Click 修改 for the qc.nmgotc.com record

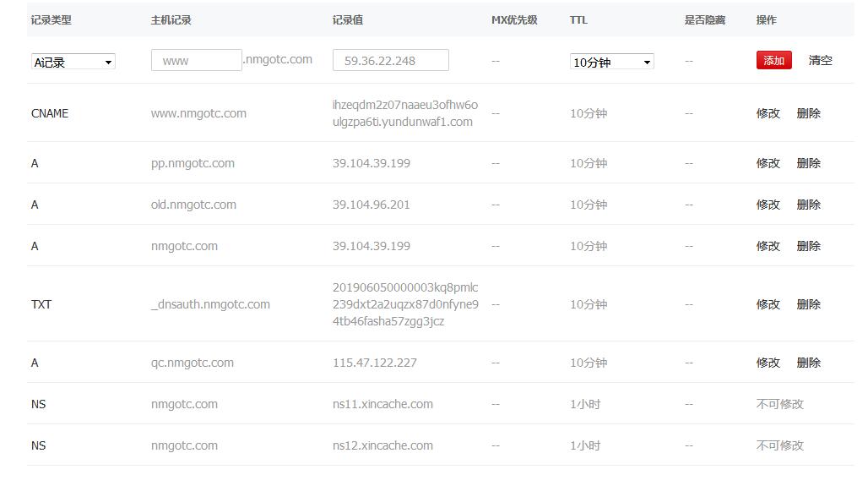click(768, 363)
